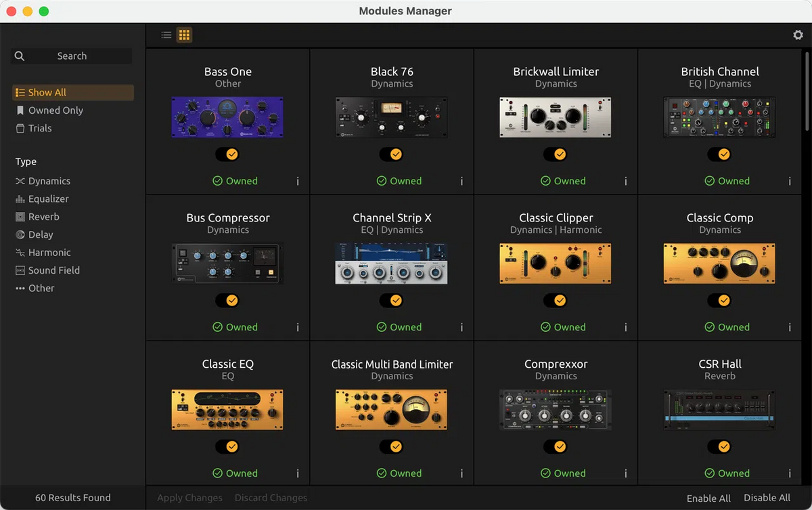812x510 pixels.
Task: Select the Equalizer type filter icon
Action: coord(21,198)
